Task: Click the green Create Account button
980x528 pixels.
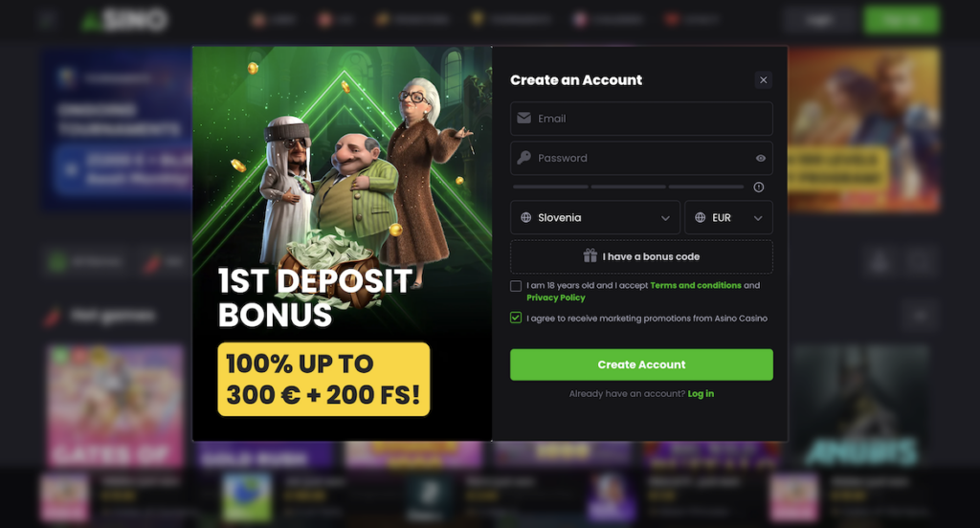Action: 641,364
